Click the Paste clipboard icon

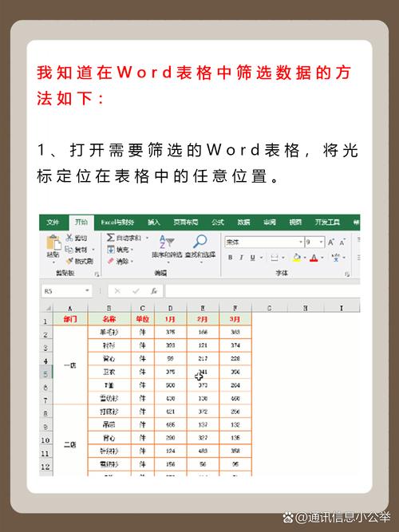click(53, 243)
